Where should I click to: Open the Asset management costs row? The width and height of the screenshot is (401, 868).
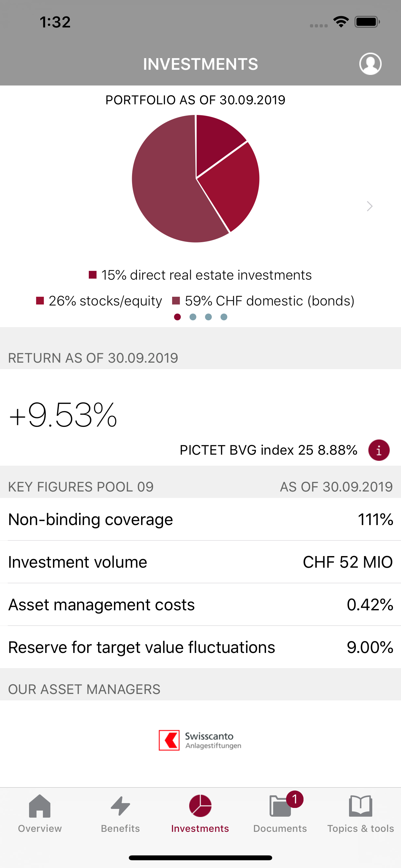click(200, 604)
